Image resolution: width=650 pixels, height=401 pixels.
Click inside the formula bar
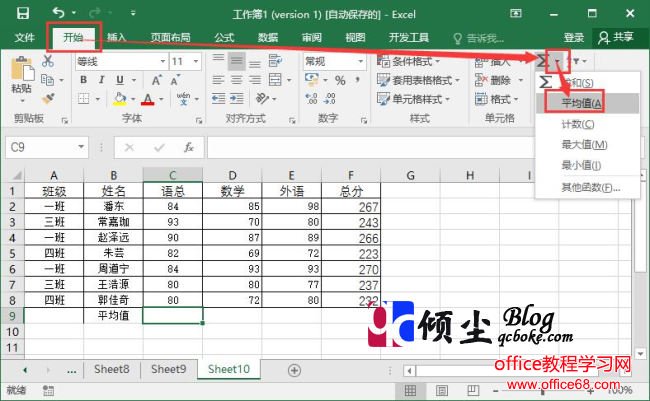(x=370, y=147)
